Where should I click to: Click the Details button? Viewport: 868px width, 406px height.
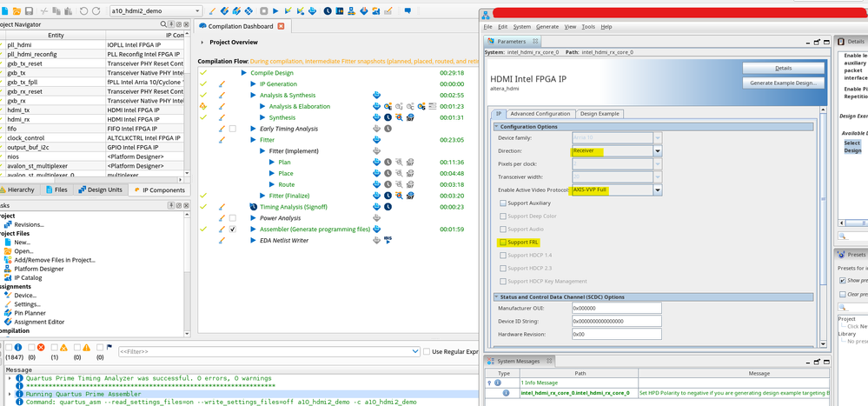point(783,68)
